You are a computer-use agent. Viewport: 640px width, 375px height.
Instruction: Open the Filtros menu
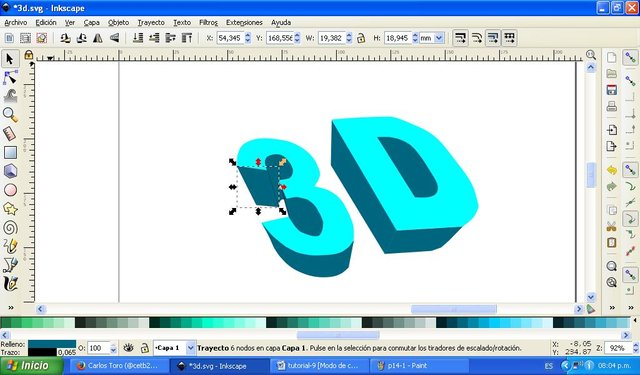[x=208, y=22]
